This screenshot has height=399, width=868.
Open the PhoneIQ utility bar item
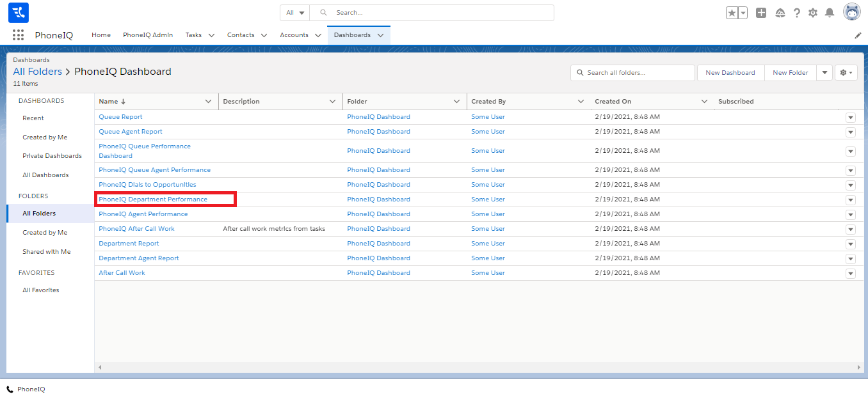coord(26,389)
